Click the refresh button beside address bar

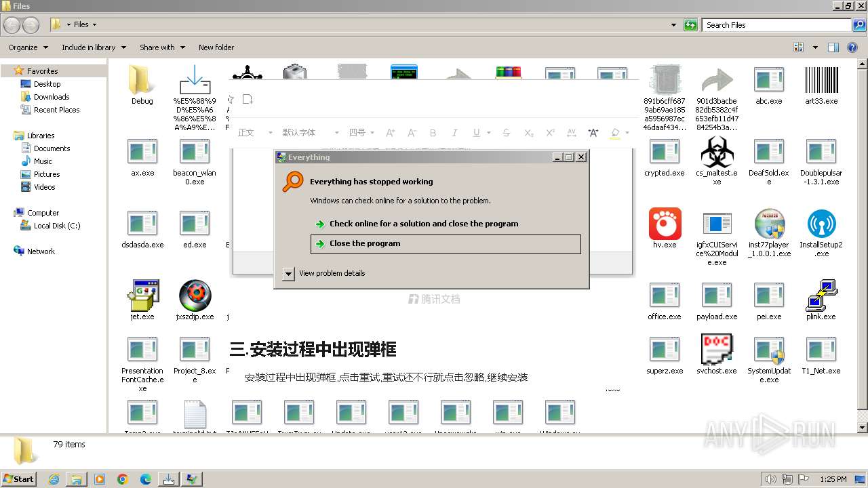(x=690, y=25)
